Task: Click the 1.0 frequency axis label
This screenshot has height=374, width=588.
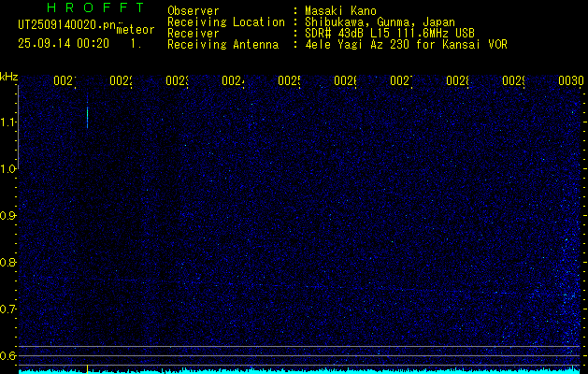Action: coord(7,169)
